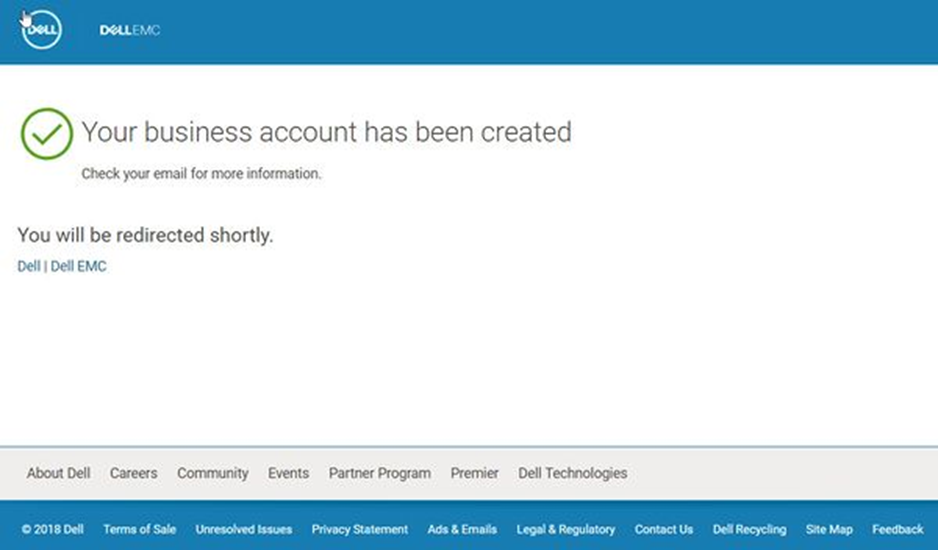Read the Privacy Statement

click(x=360, y=529)
